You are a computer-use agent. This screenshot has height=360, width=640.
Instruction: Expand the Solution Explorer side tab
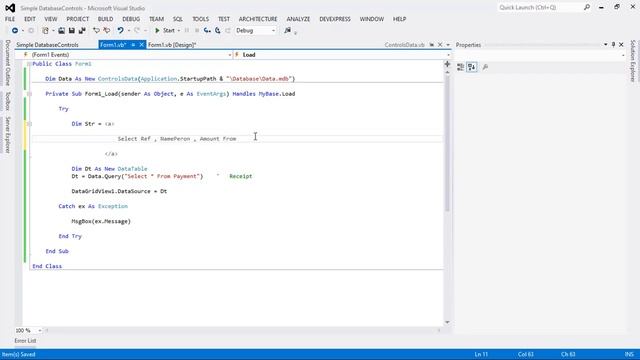pyautogui.click(x=633, y=61)
